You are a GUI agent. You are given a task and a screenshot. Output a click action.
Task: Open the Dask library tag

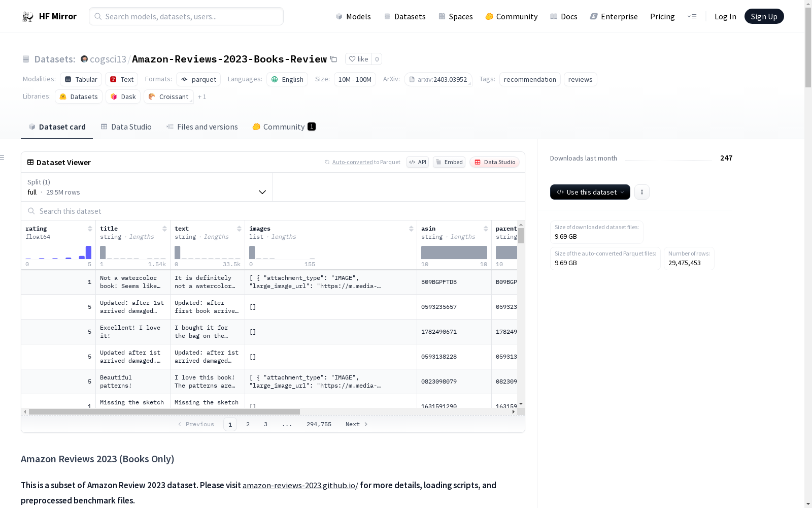point(123,97)
